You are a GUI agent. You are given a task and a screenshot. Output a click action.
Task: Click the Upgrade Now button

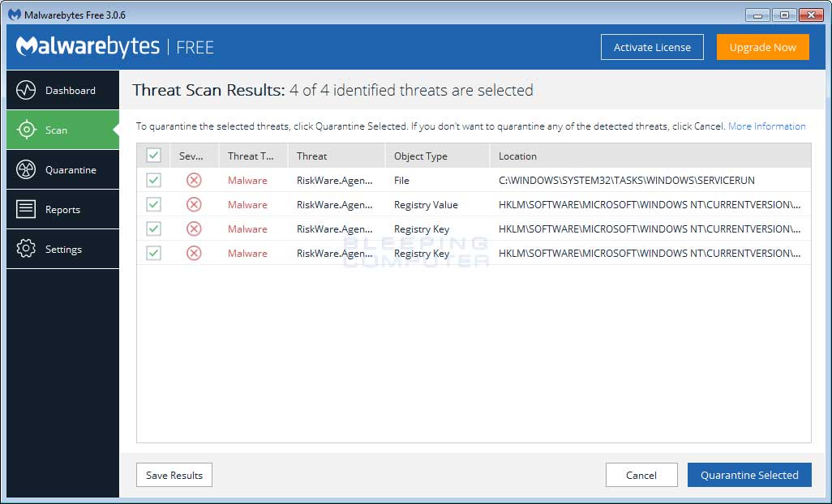762,47
